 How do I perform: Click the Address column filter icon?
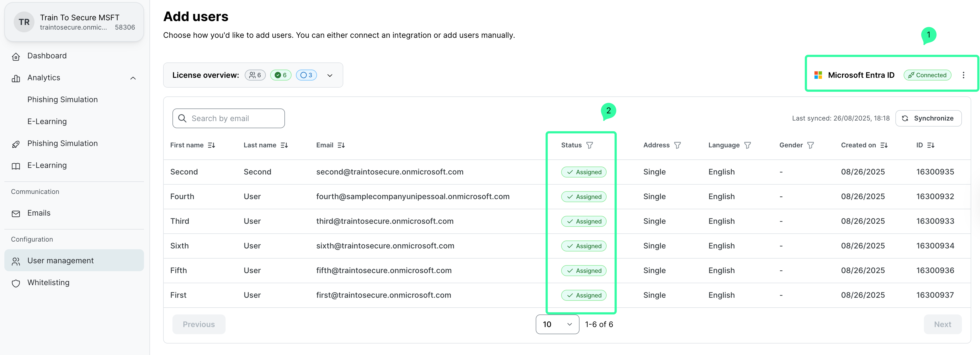point(677,145)
